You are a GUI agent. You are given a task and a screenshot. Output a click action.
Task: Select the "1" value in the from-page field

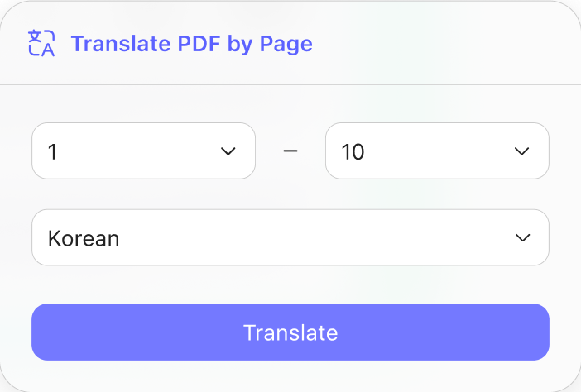coord(53,152)
